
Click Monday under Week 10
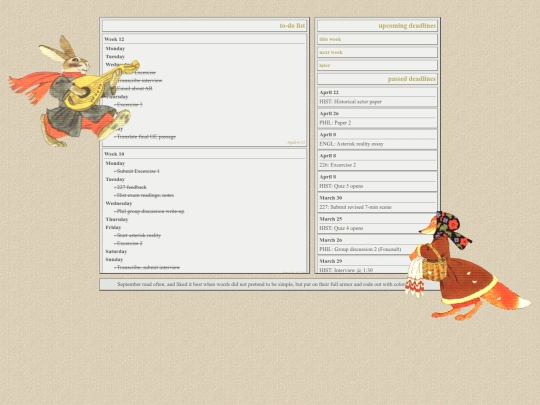click(x=115, y=163)
